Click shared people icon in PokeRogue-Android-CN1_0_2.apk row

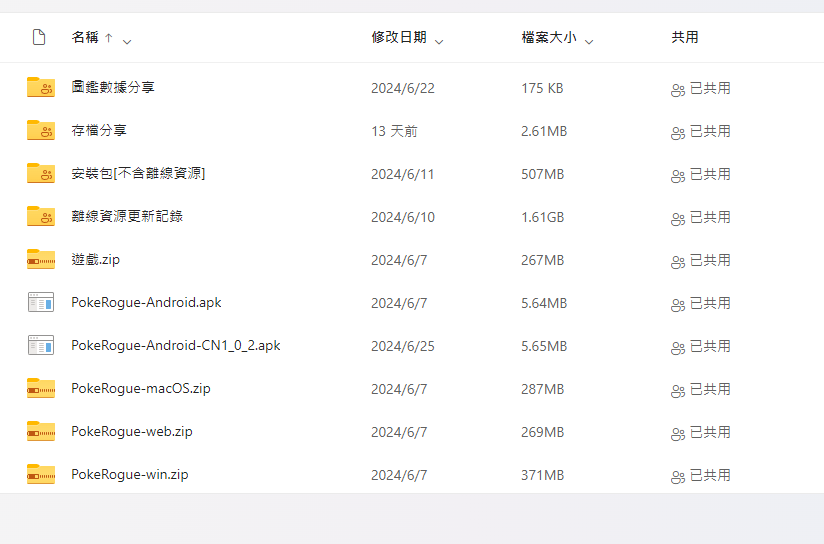coord(678,348)
